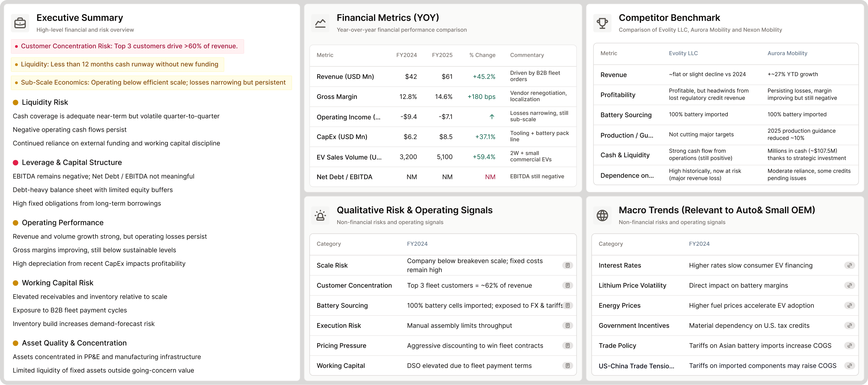Open the link icon on Interest Rates row
Image resolution: width=868 pixels, height=385 pixels.
coord(849,266)
